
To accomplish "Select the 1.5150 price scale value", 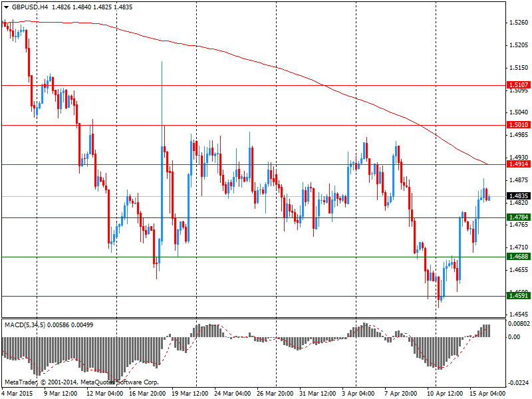I will click(x=519, y=68).
